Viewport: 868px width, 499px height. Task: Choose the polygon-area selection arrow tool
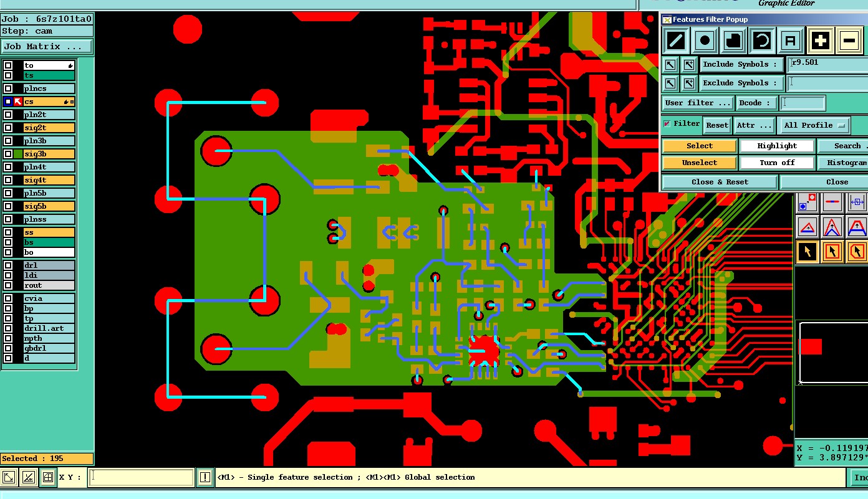tap(857, 252)
